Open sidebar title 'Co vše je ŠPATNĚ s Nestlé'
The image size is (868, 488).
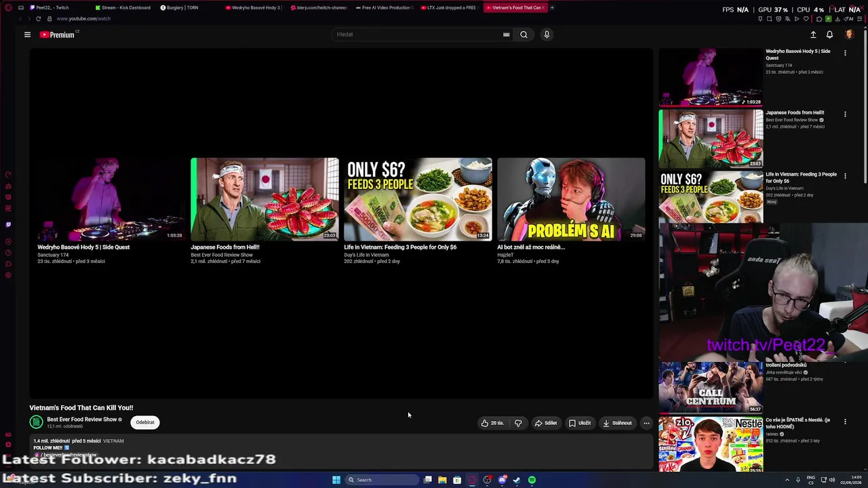(x=797, y=424)
